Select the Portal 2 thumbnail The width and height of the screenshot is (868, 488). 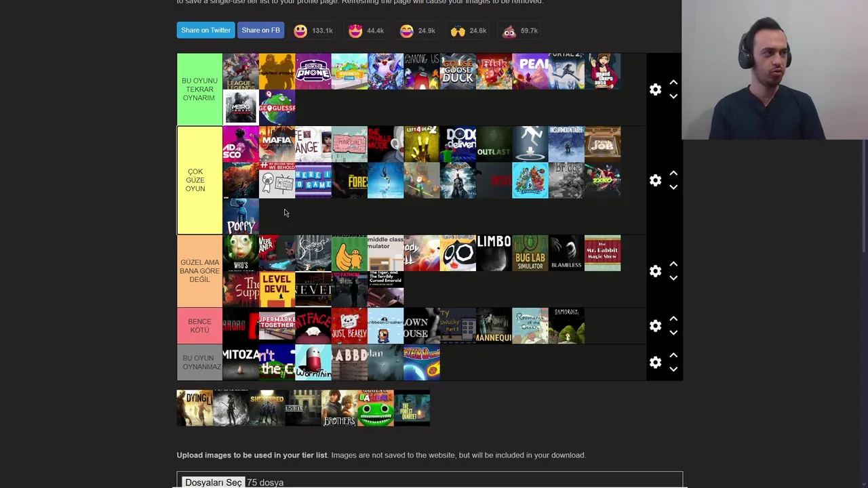click(566, 71)
